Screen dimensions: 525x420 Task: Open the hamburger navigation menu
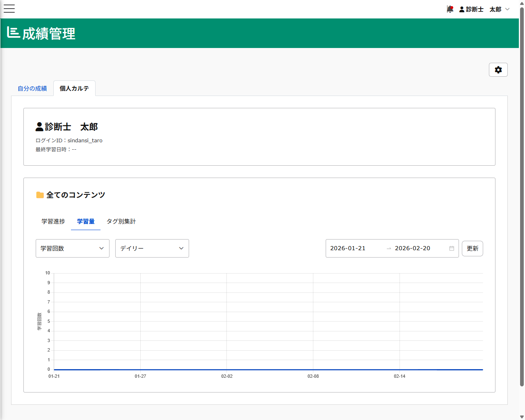[x=9, y=9]
